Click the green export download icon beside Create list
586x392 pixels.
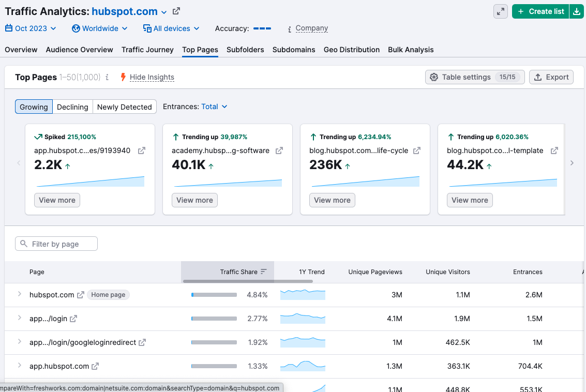[577, 11]
